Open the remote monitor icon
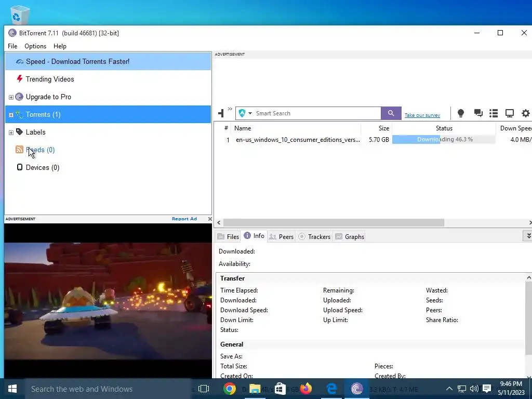Screen dimensions: 532x399 [510, 113]
